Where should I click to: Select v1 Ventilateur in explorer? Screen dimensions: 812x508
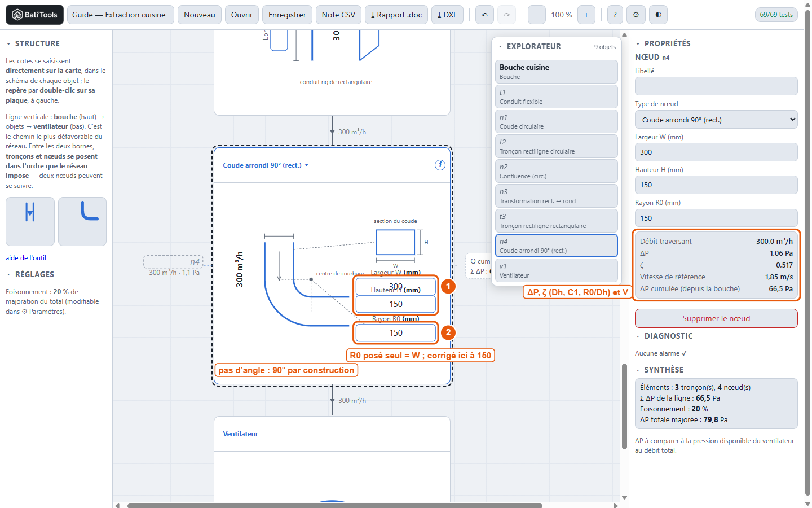(x=556, y=270)
